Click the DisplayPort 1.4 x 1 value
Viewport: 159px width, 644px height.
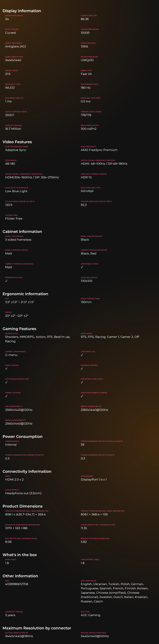pos(94,479)
